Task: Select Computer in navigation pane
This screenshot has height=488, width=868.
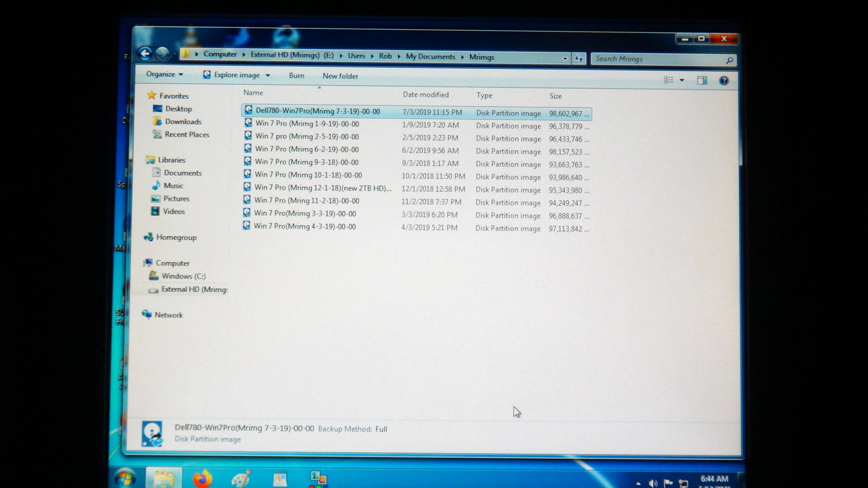Action: [172, 263]
